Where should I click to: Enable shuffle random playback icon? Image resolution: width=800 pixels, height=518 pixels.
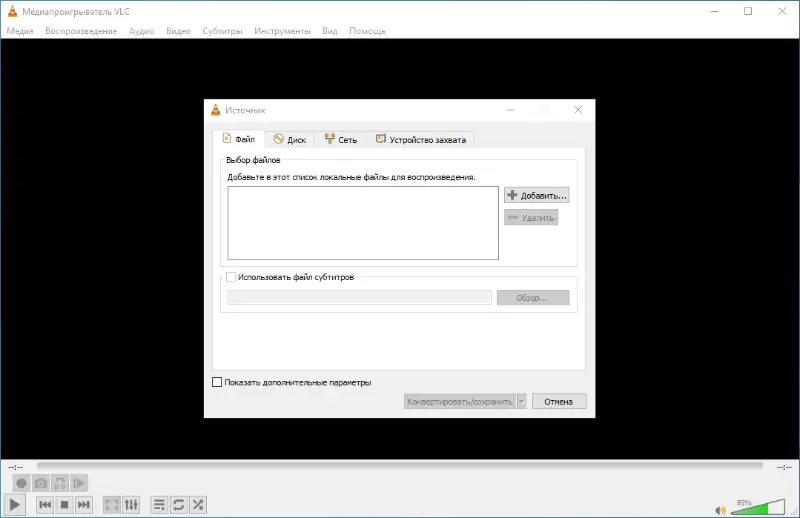(198, 505)
